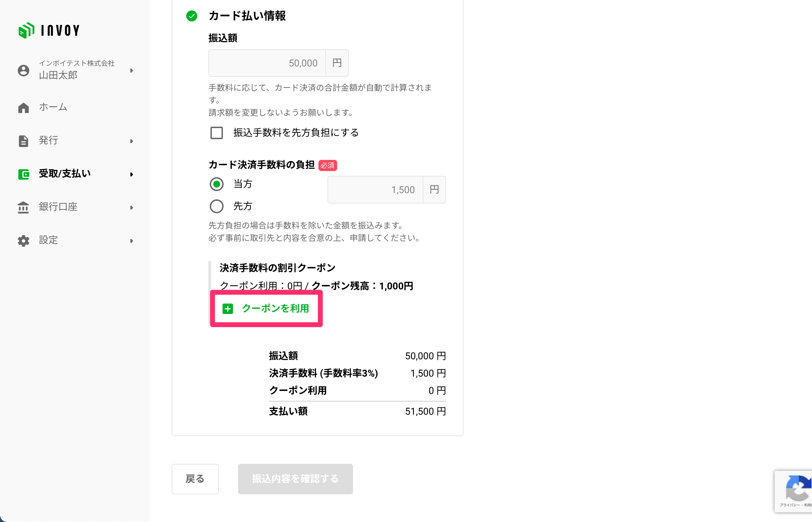812x522 pixels.
Task: Expand the 銀行口座 submenu arrow
Action: coord(132,207)
